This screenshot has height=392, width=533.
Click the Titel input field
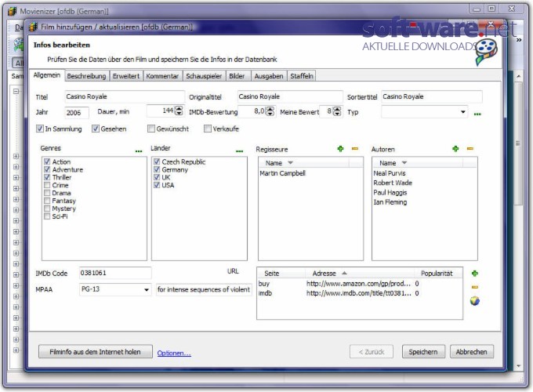click(125, 96)
